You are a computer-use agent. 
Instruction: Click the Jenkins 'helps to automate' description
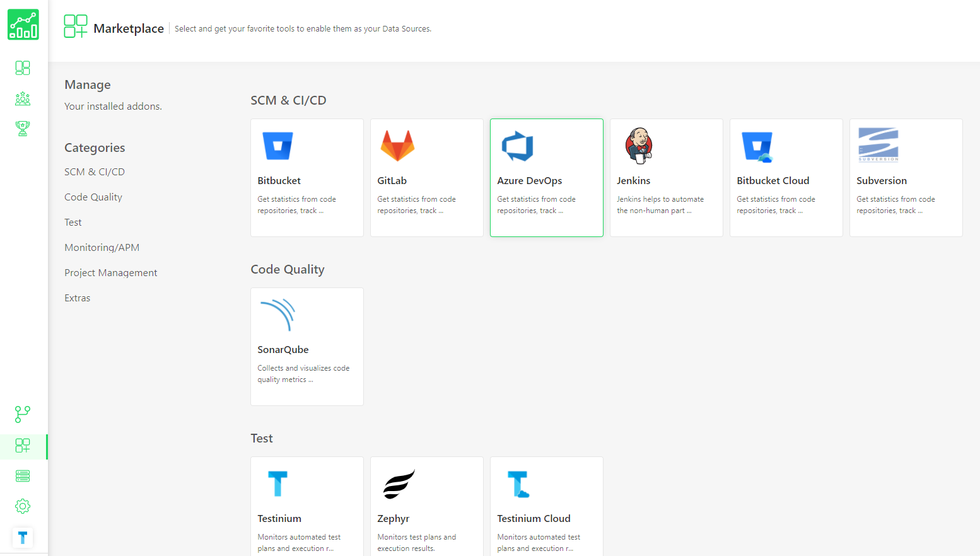[660, 205]
